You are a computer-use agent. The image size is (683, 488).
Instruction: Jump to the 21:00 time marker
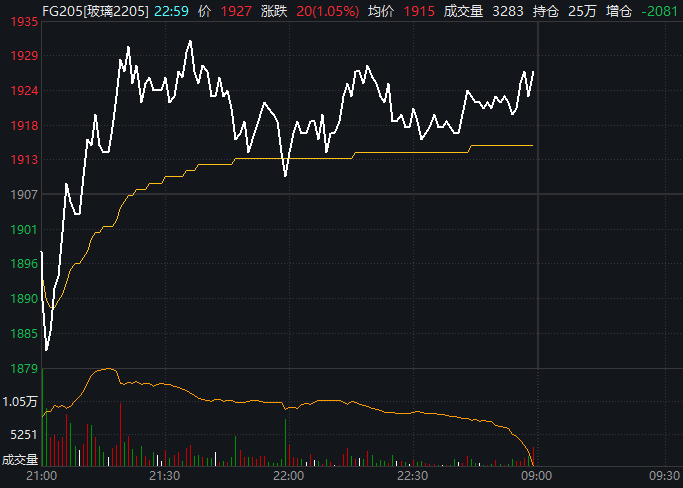(x=41, y=477)
